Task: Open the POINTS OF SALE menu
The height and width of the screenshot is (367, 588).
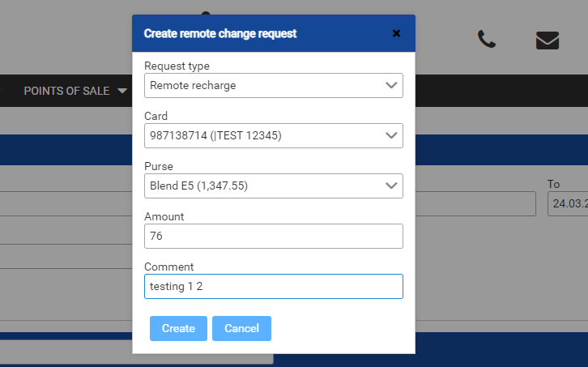Action: coord(75,91)
